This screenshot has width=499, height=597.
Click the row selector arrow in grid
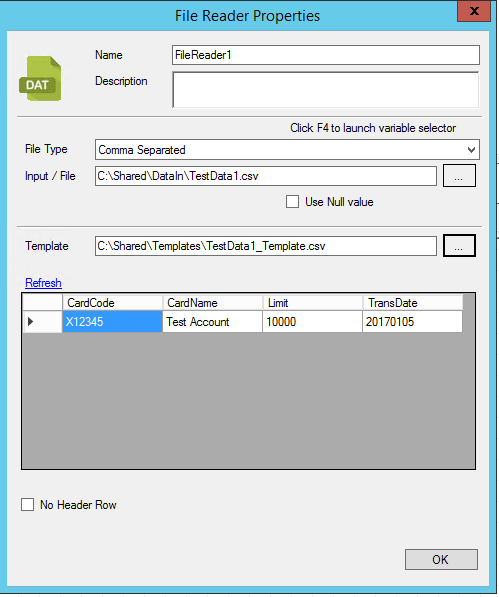[x=31, y=322]
